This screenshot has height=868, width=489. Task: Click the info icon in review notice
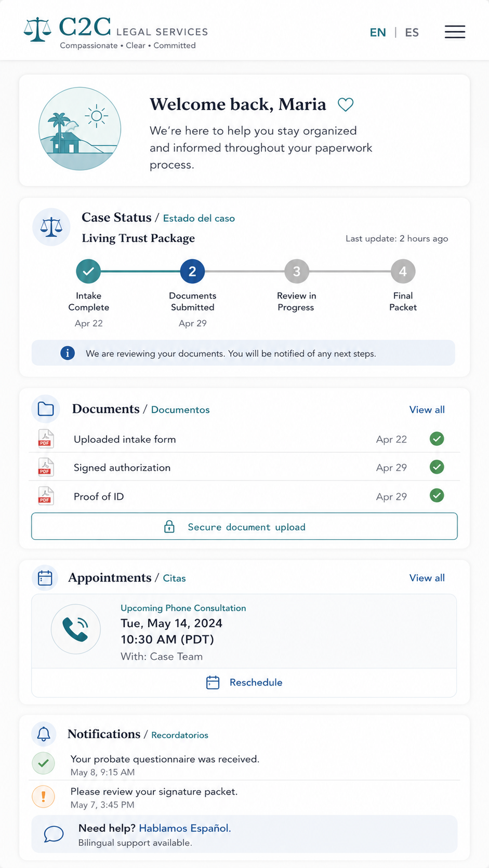(68, 353)
